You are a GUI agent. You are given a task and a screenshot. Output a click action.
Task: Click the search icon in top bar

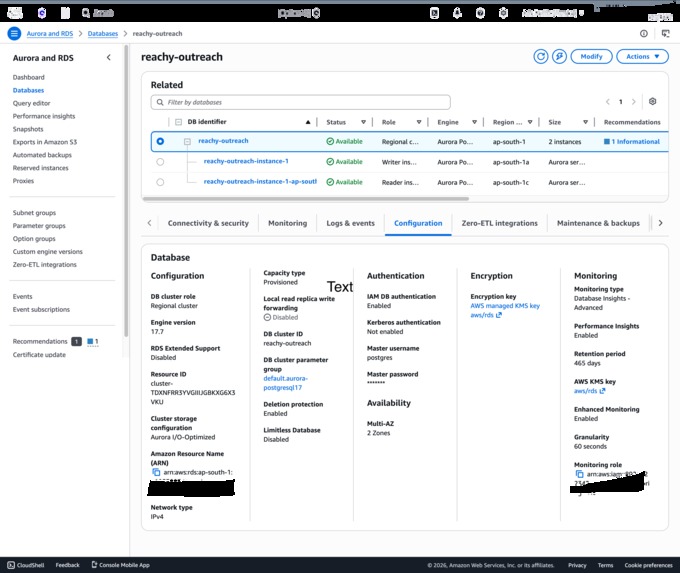click(x=86, y=13)
